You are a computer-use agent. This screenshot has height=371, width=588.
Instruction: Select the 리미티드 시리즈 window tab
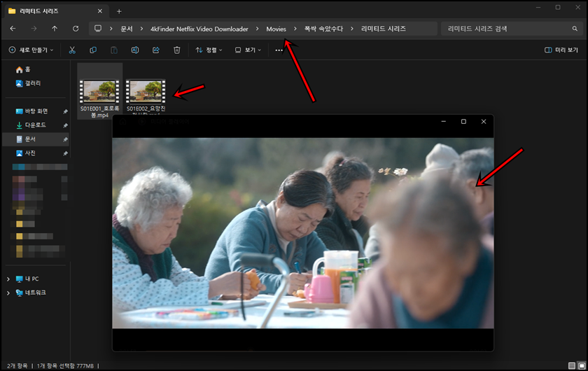tap(55, 11)
